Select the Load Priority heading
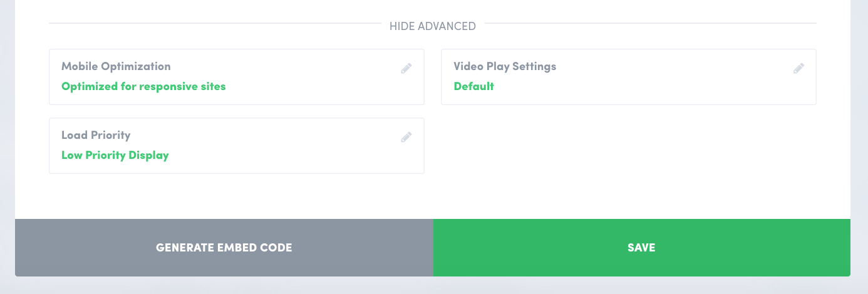Viewport: 868px width, 294px height. pos(96,135)
